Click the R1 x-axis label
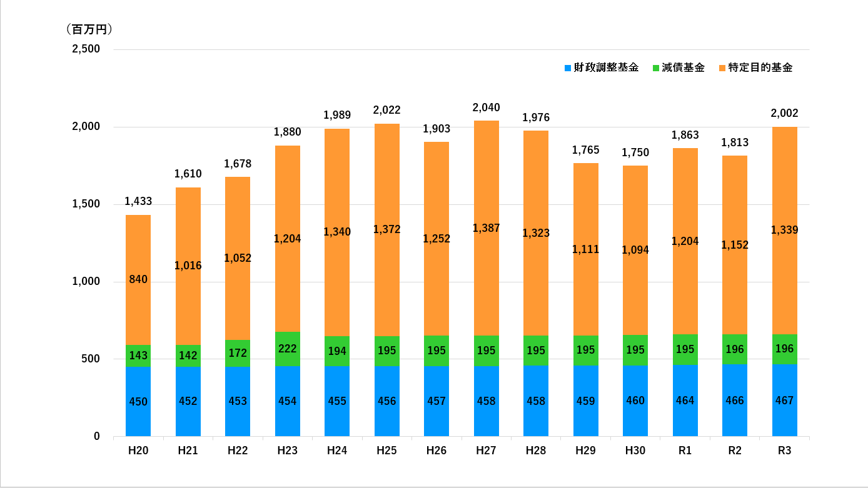The height and width of the screenshot is (488, 868). 685,451
